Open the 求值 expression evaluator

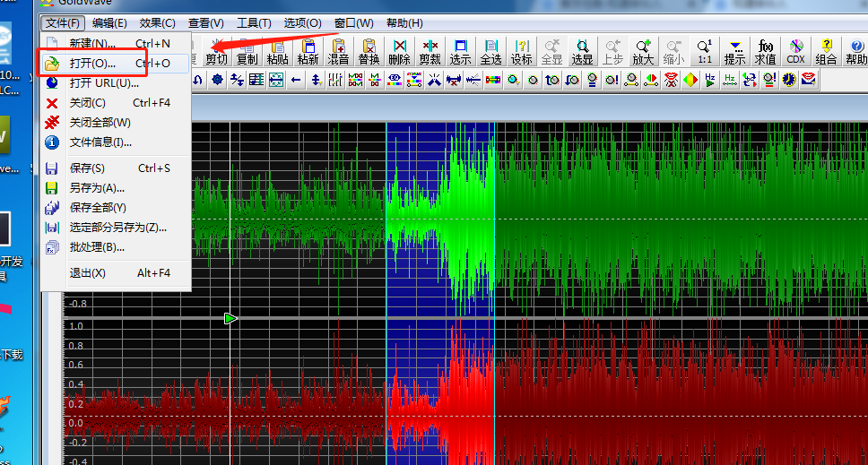click(765, 51)
